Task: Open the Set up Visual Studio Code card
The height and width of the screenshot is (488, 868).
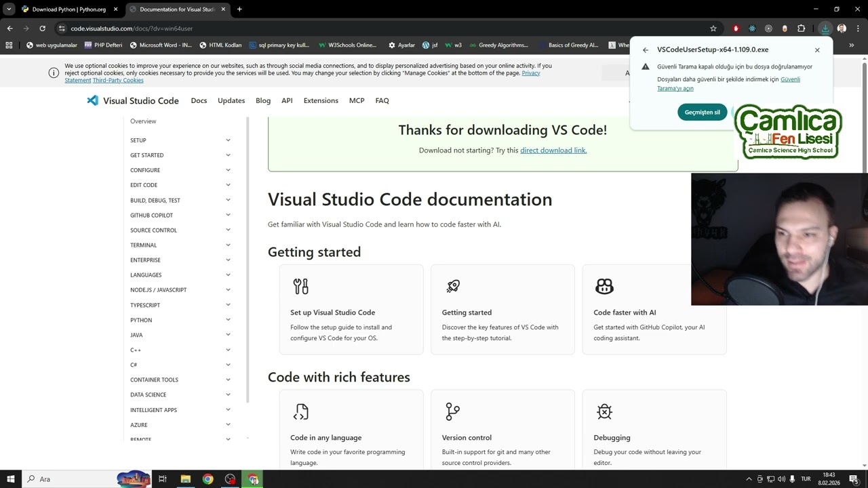Action: (x=351, y=309)
